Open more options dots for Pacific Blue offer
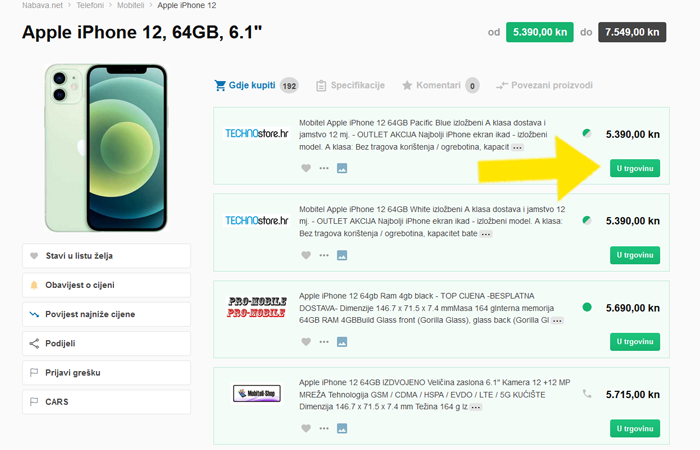 (324, 168)
